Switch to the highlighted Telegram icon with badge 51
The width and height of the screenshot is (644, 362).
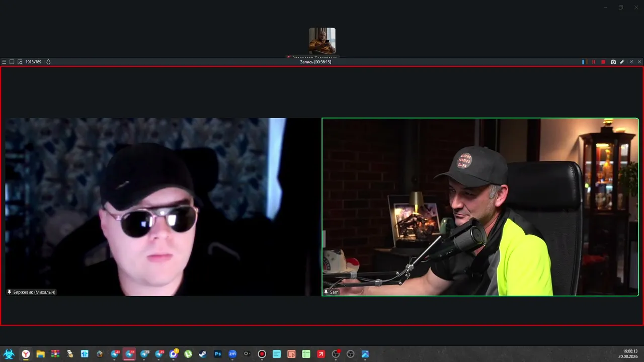(129, 354)
